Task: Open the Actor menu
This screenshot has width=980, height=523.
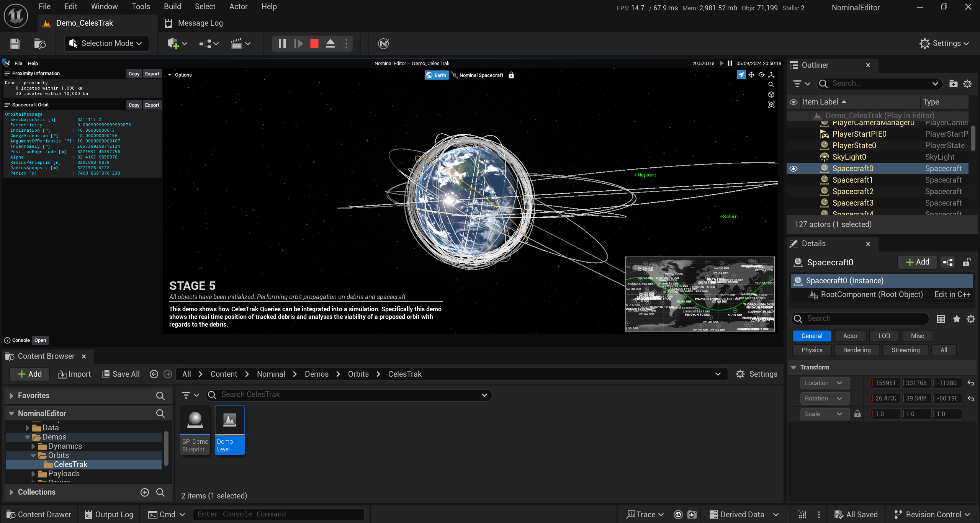Action: [x=238, y=7]
